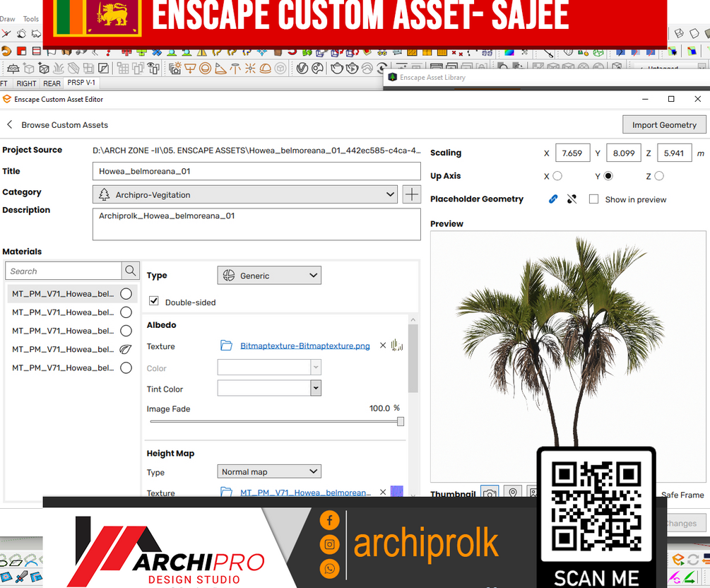Click the Description text box
710x588 pixels.
256,224
